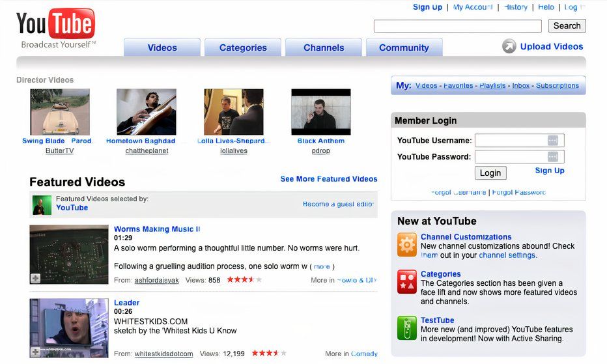Click the Leader video title
This screenshot has height=364, width=607.
click(x=126, y=303)
